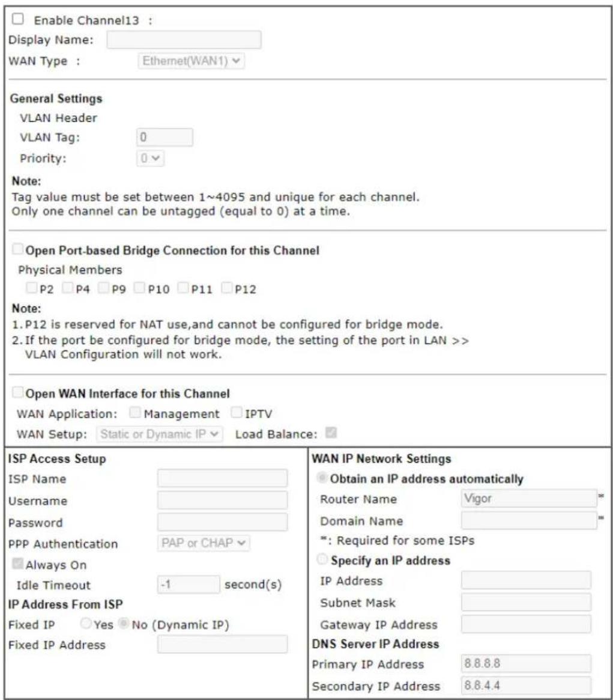The width and height of the screenshot is (613, 700).
Task: Open the WAN Setup Static or Dynamic IP dropdown
Action: tap(159, 434)
